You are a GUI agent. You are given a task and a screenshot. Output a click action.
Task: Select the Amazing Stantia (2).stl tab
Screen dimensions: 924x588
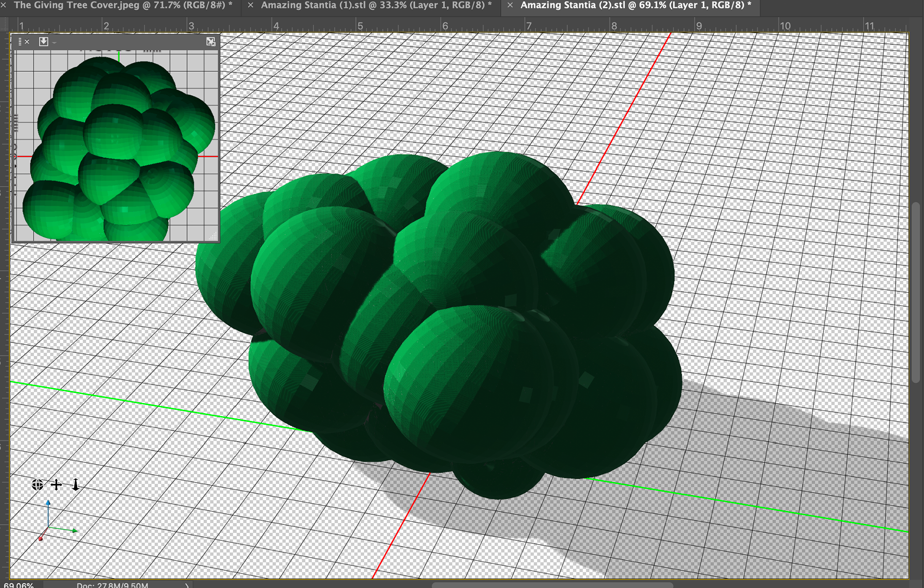636,5
